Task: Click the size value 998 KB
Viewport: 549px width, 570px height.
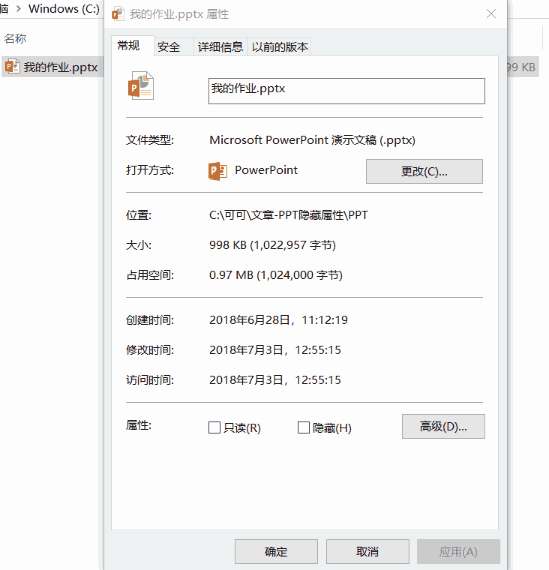Action: pos(272,245)
